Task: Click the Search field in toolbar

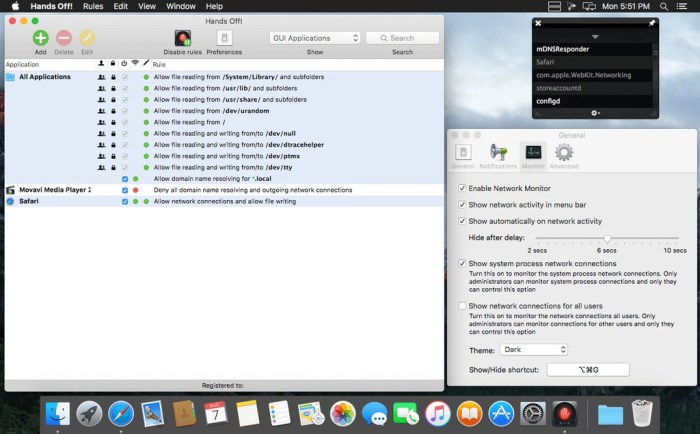Action: [402, 38]
